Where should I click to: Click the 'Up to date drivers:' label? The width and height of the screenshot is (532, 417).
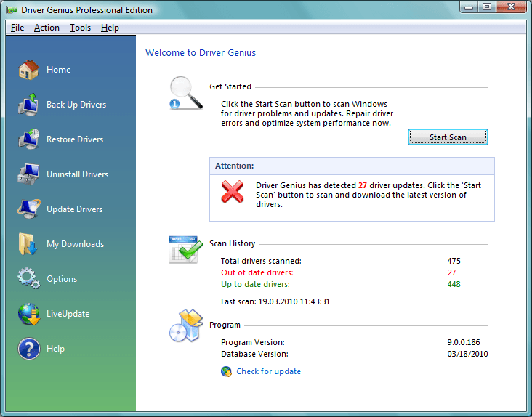[x=255, y=284]
